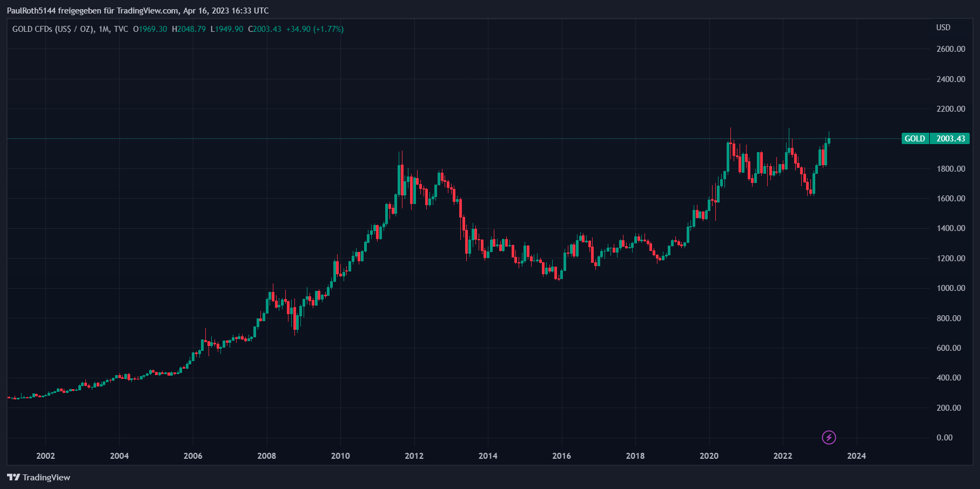Click the 2004 label on time axis

point(119,456)
